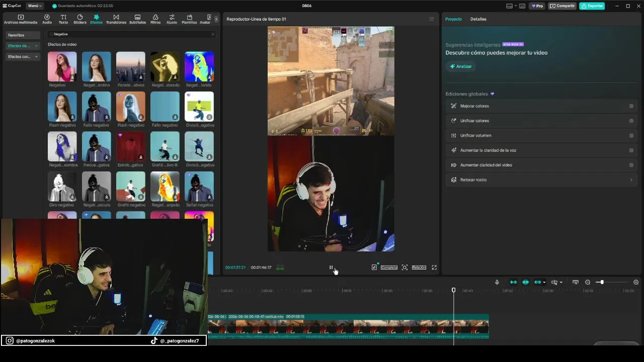Click the Compartir button

562,6
